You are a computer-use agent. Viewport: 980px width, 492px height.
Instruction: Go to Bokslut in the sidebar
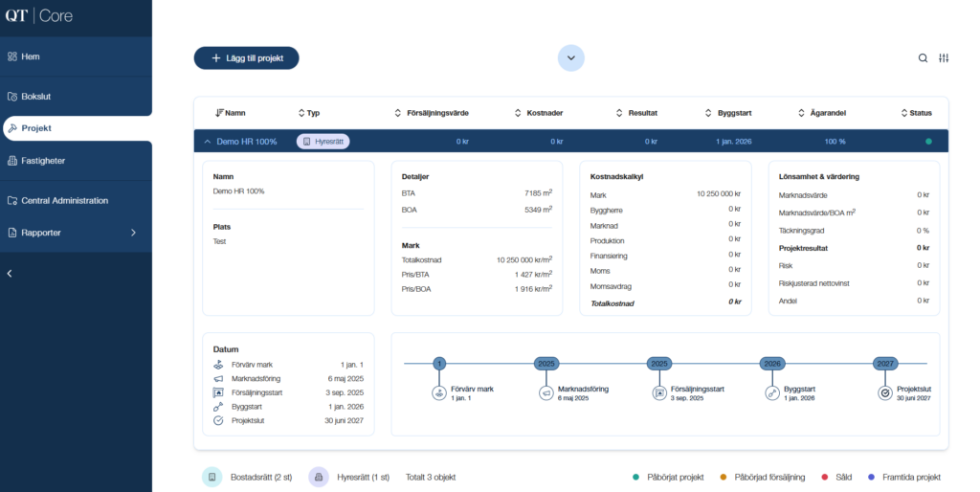35,97
